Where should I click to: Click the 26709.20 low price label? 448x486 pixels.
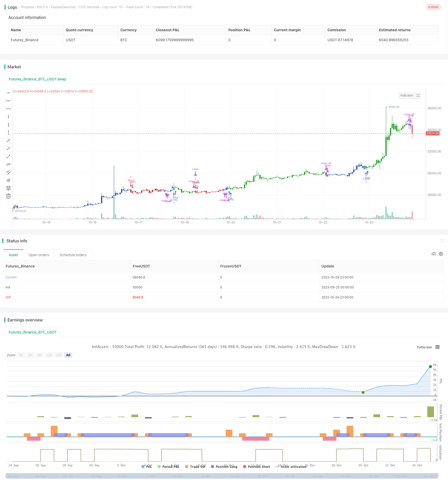point(21,211)
